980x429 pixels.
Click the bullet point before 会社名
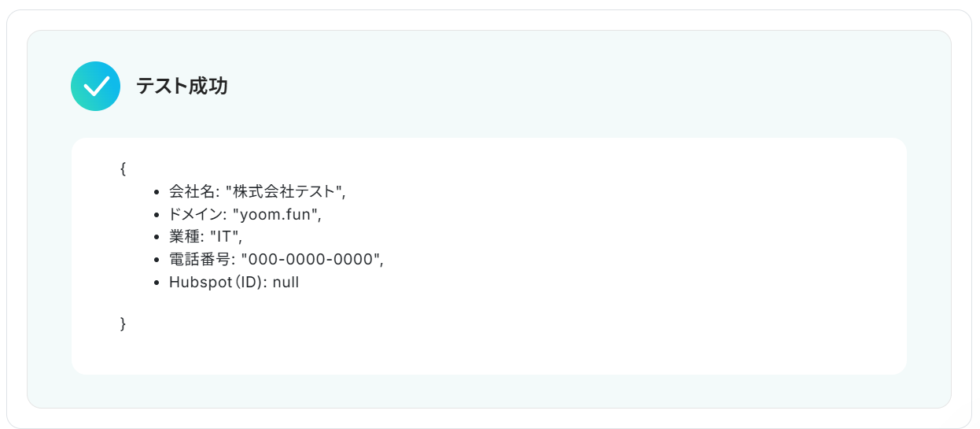click(158, 192)
